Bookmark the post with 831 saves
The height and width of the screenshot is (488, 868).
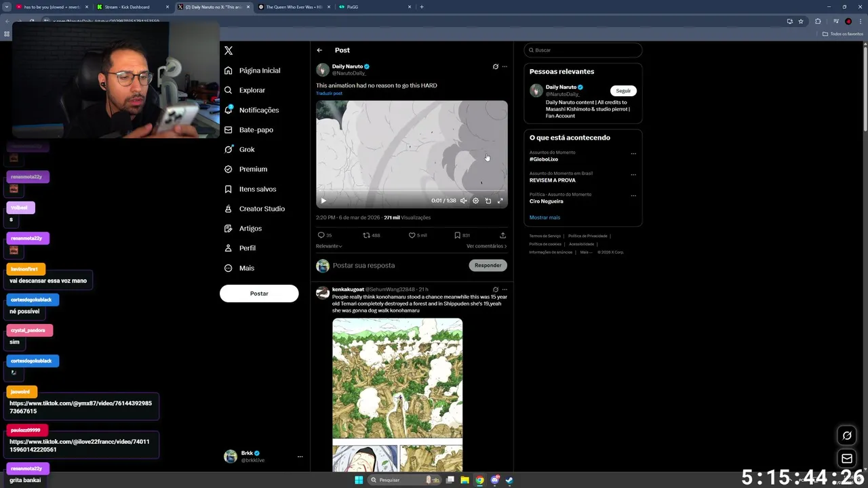click(x=462, y=235)
